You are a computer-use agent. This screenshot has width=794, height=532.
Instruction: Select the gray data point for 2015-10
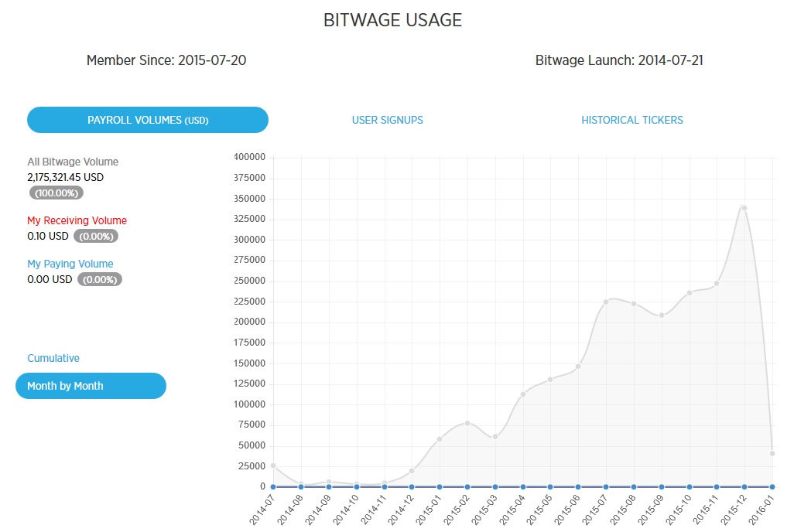pos(689,292)
